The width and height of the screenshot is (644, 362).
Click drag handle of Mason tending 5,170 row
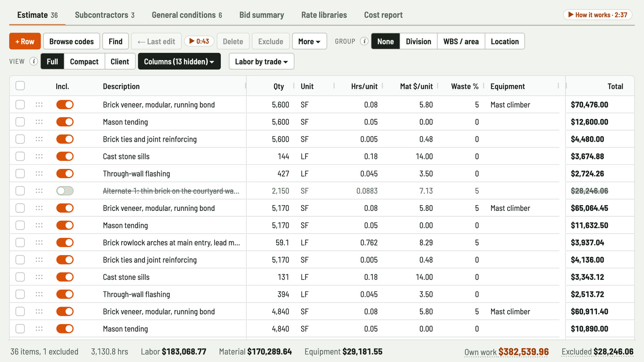click(39, 225)
